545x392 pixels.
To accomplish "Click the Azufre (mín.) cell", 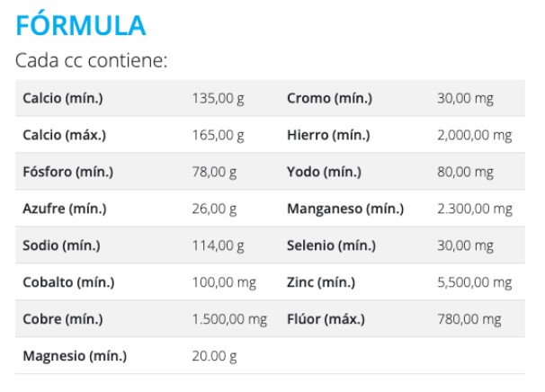I will tap(65, 209).
